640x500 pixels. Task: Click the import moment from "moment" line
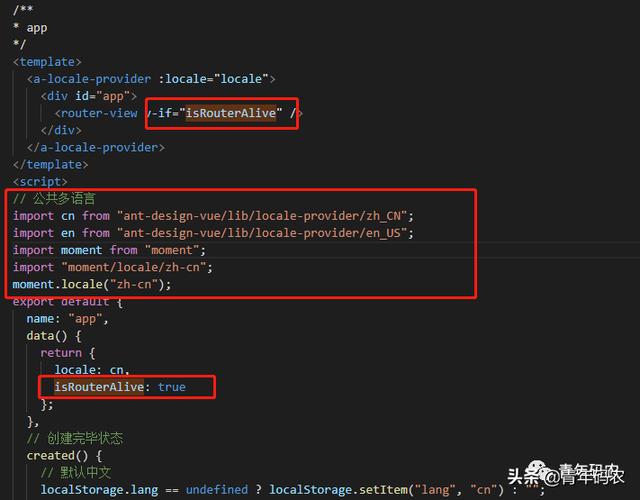109,250
